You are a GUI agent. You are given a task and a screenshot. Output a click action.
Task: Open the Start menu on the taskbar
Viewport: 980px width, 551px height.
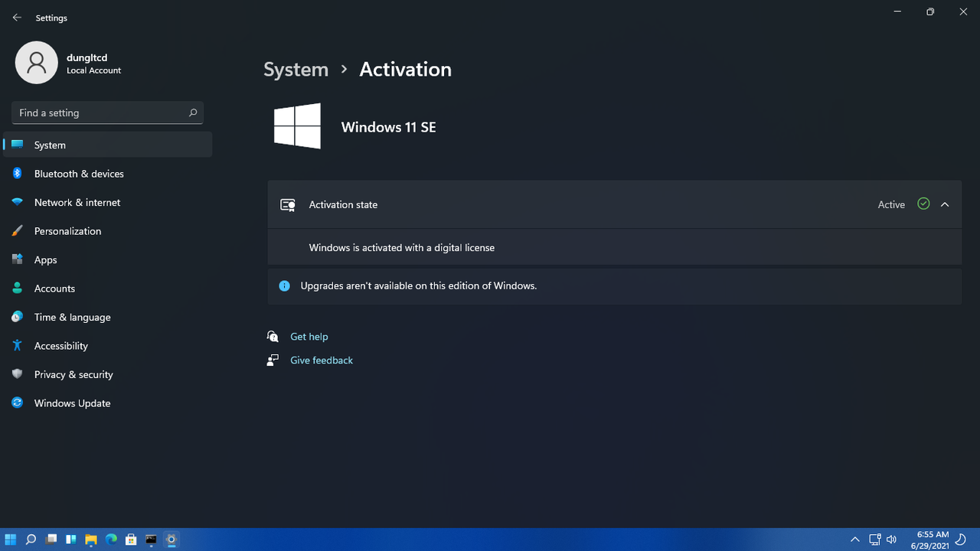[11, 540]
